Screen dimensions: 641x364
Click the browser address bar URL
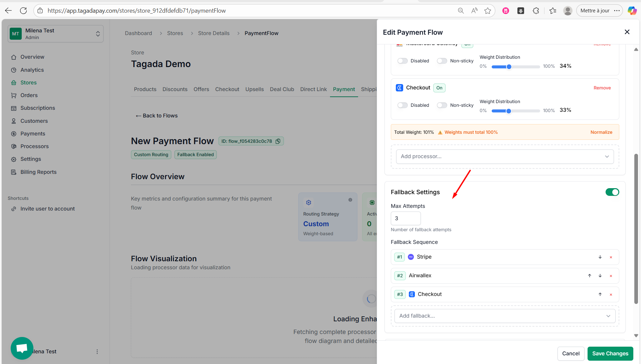137,11
